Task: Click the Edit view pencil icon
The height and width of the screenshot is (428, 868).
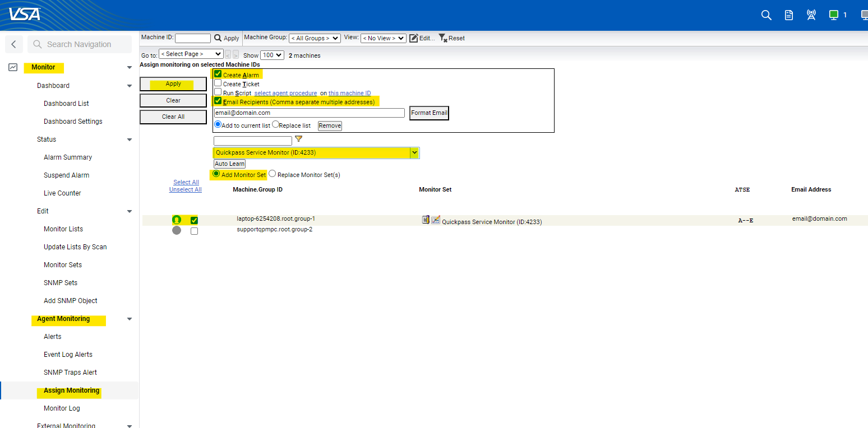Action: coord(414,38)
